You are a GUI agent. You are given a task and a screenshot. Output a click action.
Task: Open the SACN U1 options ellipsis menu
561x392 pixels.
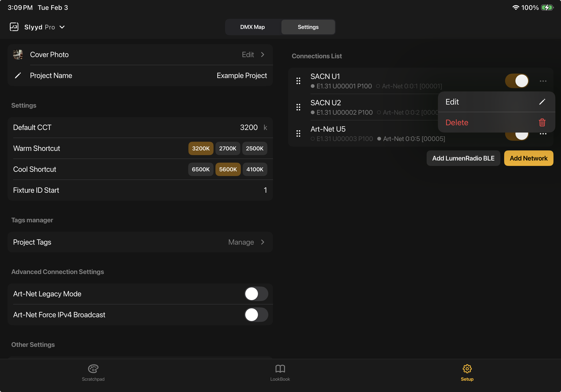click(x=543, y=81)
